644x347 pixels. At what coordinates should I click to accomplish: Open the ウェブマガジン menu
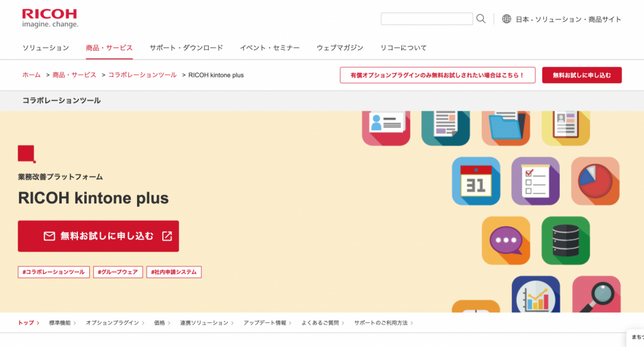coord(340,48)
